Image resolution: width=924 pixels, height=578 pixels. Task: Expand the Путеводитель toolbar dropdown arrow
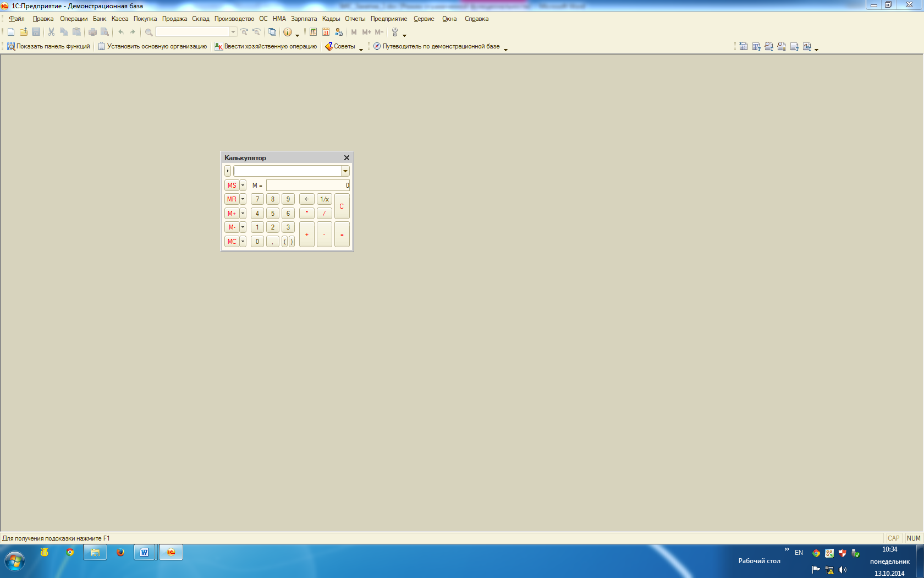(x=505, y=49)
